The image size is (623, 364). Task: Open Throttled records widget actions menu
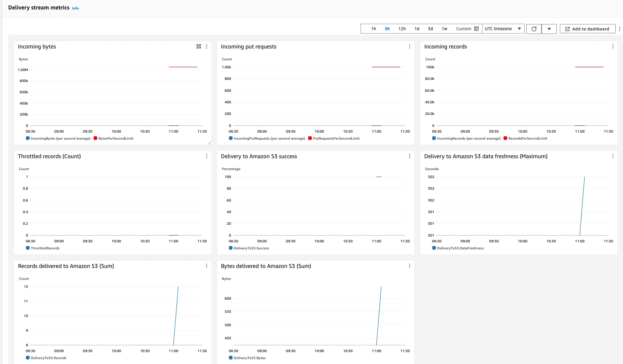point(207,156)
